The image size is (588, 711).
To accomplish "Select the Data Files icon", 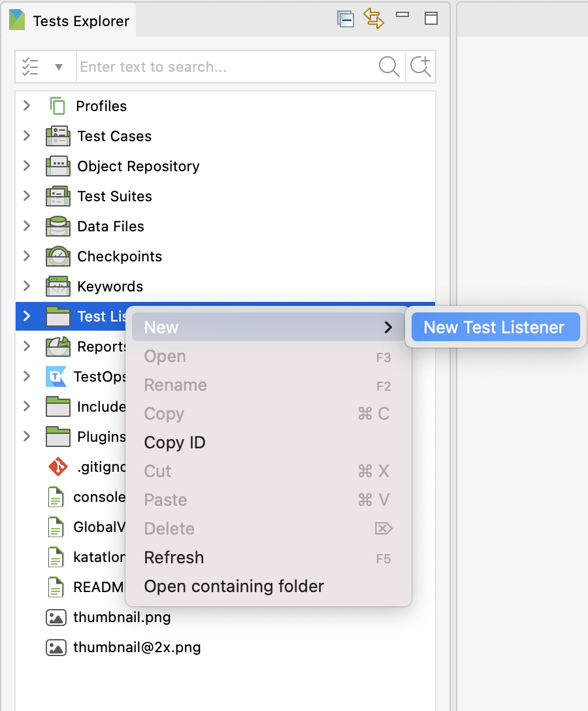I will [57, 226].
